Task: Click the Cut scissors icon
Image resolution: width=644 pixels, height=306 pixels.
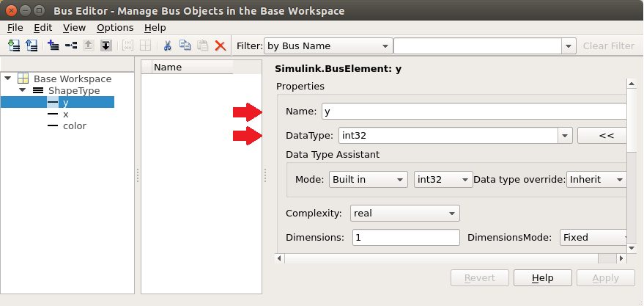Action: 167,45
